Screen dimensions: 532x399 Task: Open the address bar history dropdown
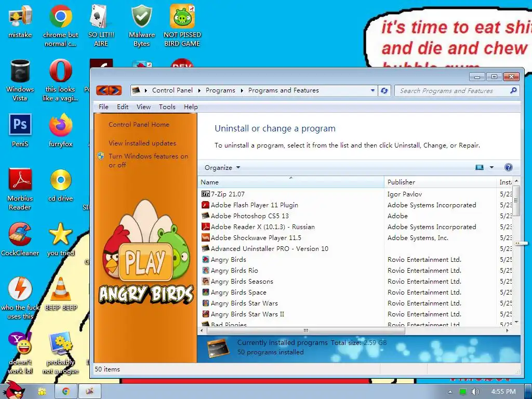(373, 90)
